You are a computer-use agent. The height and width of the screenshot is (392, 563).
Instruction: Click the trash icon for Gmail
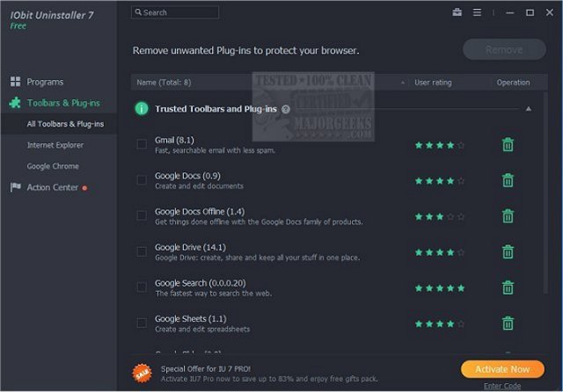508,145
